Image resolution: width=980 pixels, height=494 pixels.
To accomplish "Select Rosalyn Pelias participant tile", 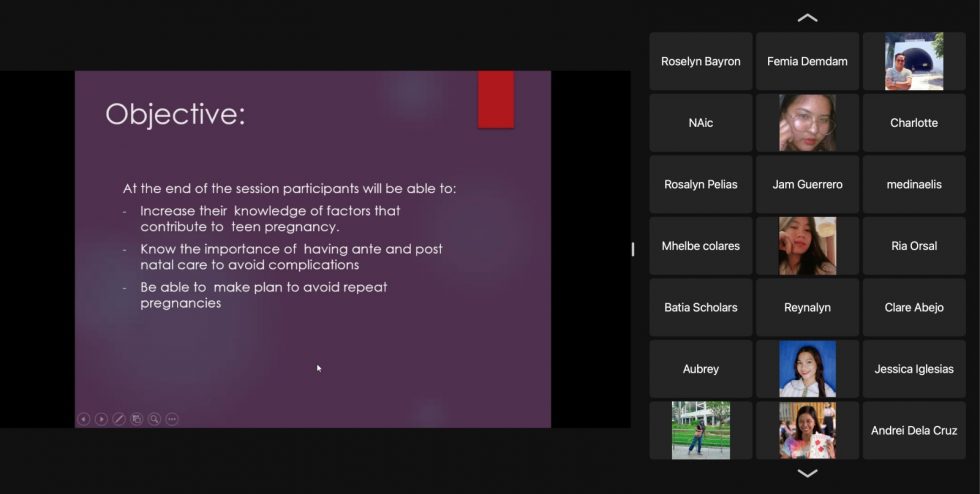I will coord(701,184).
